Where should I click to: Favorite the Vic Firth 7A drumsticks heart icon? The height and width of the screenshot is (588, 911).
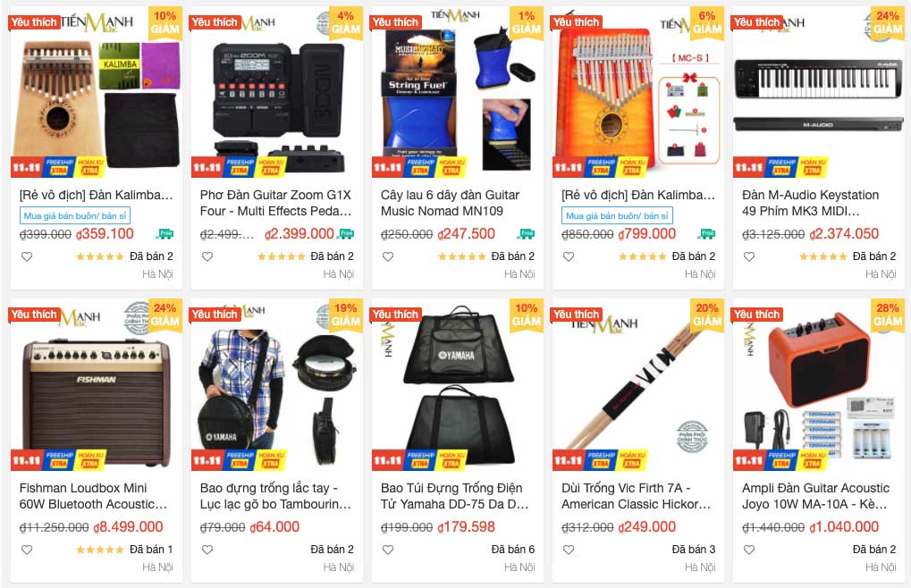click(x=569, y=550)
